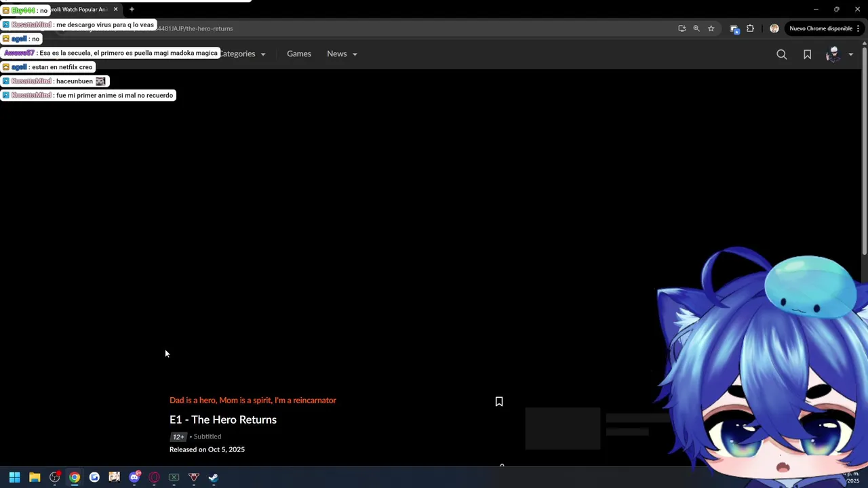Open a new tab with plus button

[132, 9]
